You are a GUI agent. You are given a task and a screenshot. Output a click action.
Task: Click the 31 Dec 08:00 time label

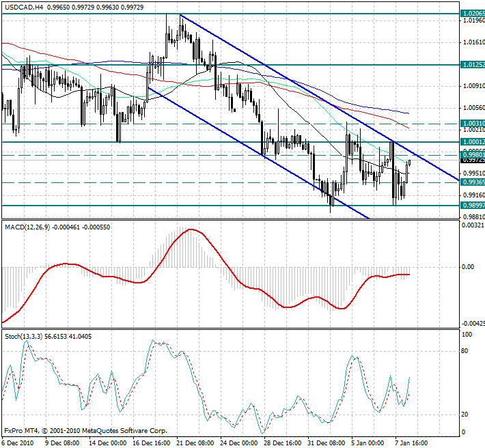click(327, 443)
